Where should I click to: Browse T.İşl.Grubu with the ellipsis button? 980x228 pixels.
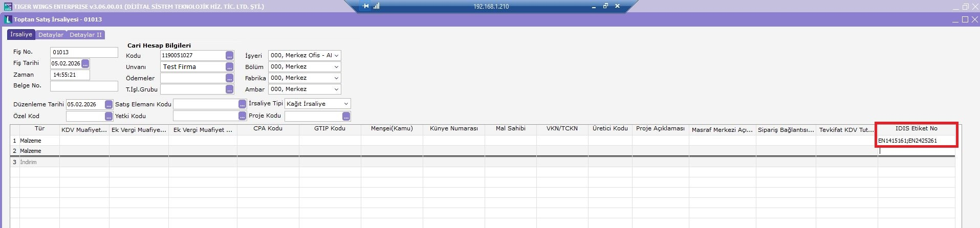(229, 89)
